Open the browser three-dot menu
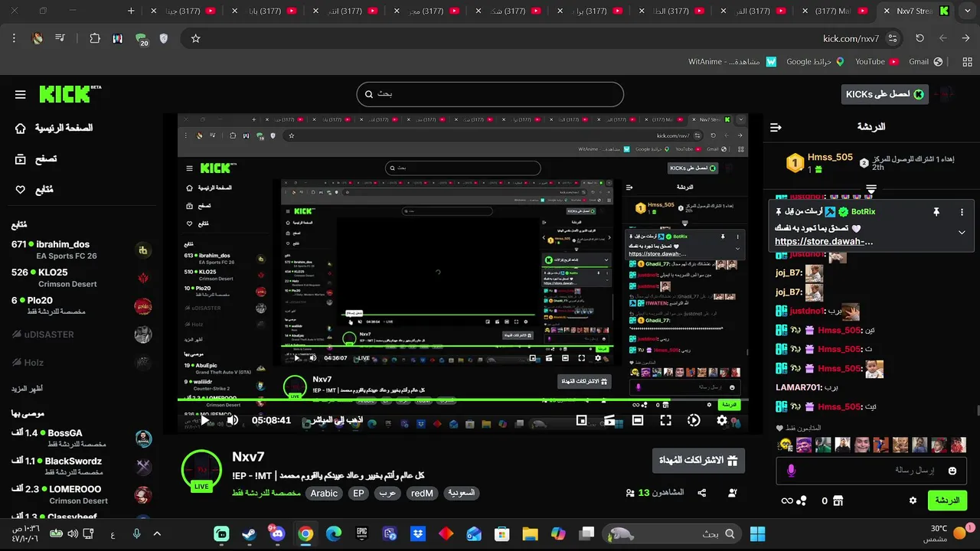The image size is (980, 551). pos(14,38)
